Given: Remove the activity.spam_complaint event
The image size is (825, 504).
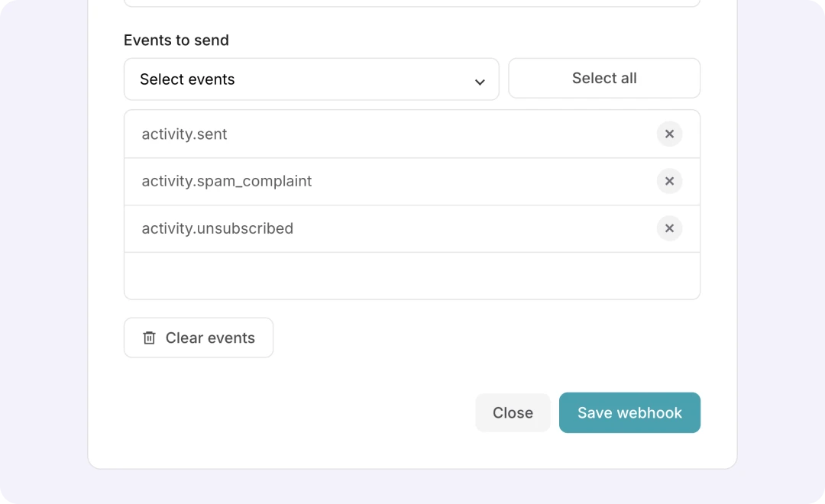Looking at the screenshot, I should click(669, 182).
